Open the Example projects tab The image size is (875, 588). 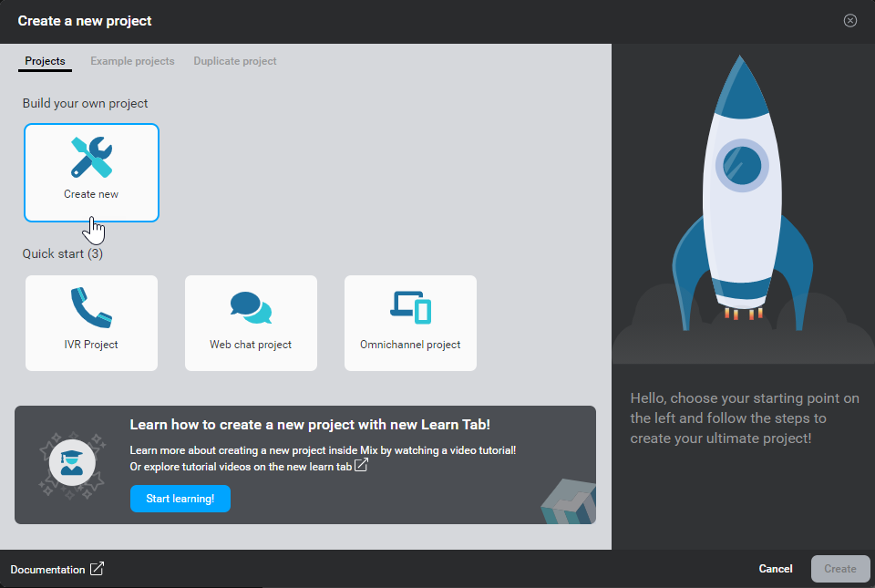(132, 61)
